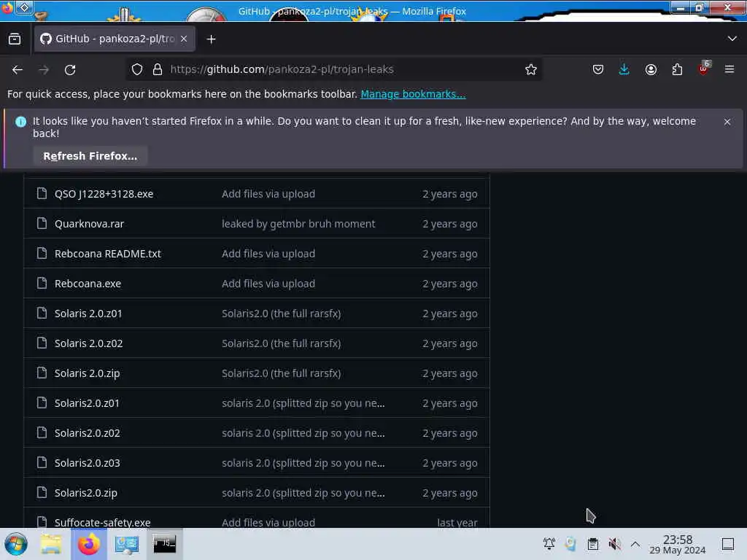Toggle the muted volume tray icon
Viewport: 747px width, 560px height.
click(x=614, y=544)
